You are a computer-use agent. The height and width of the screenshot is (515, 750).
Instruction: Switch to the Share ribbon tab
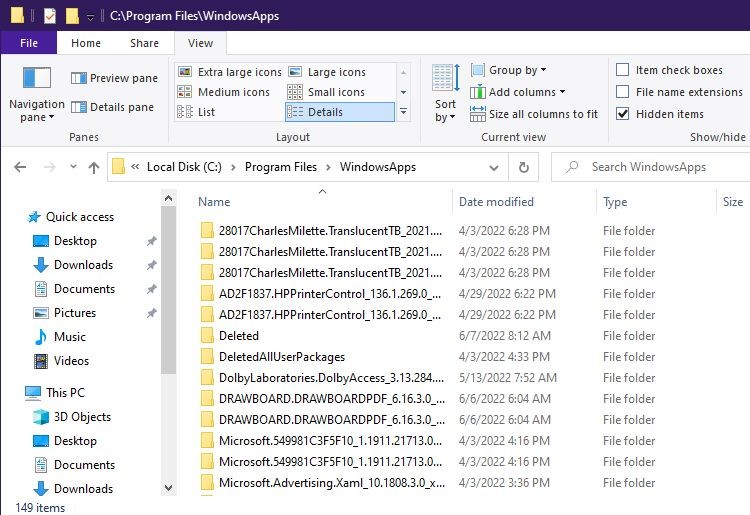pos(144,43)
